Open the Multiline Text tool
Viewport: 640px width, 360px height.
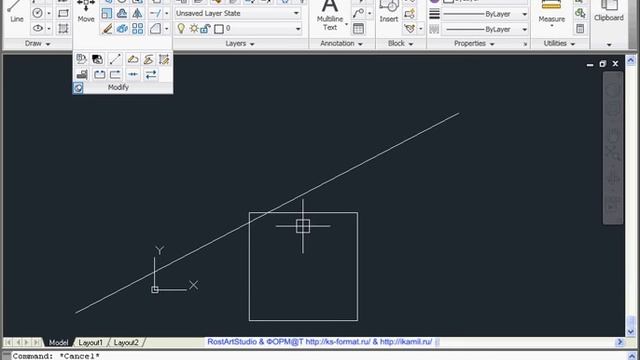[330, 16]
